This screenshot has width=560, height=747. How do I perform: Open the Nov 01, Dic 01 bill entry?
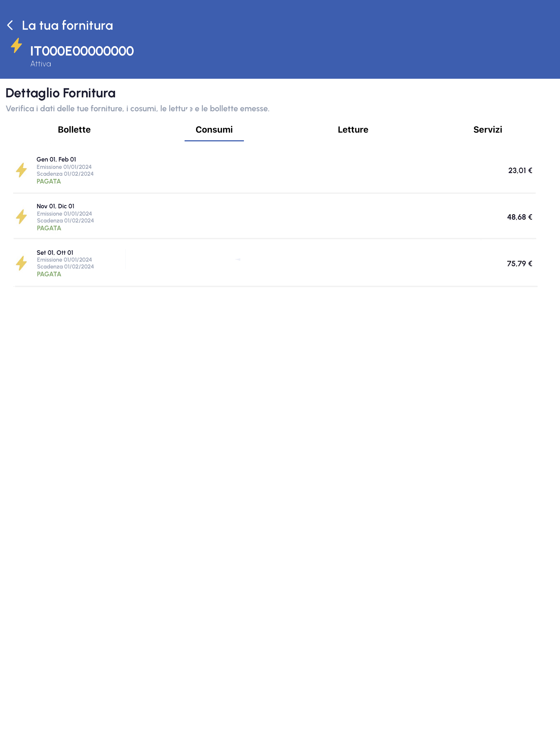[274, 217]
